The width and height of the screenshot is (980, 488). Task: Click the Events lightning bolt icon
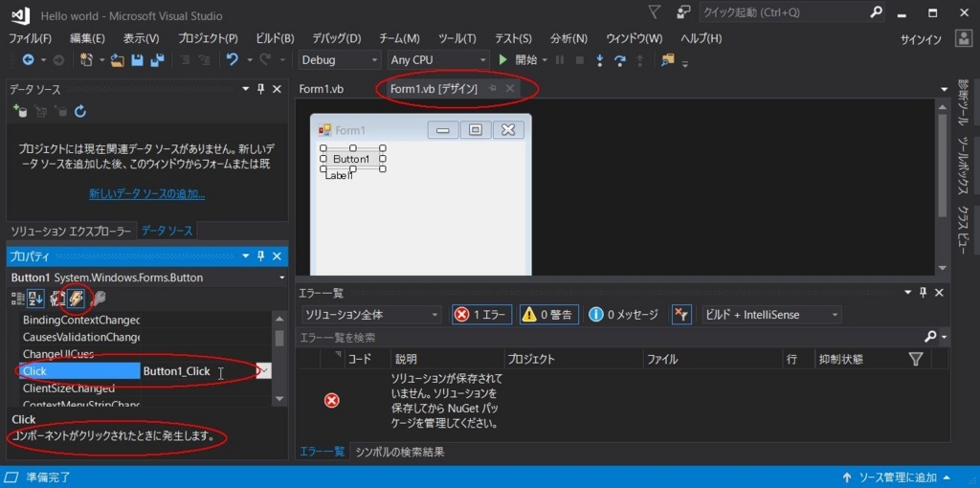77,299
